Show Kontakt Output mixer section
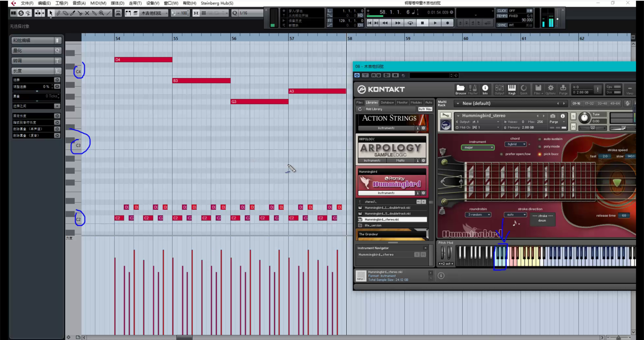This screenshot has width=644, height=340. click(x=499, y=90)
